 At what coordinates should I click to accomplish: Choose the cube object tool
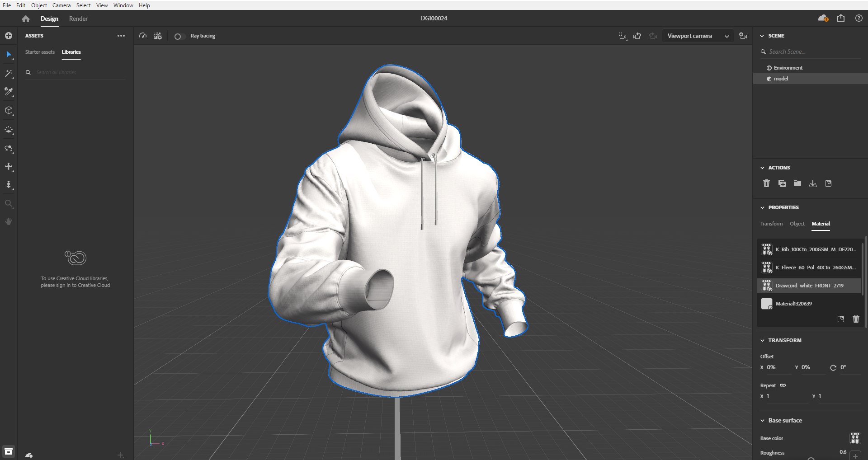[x=9, y=111]
